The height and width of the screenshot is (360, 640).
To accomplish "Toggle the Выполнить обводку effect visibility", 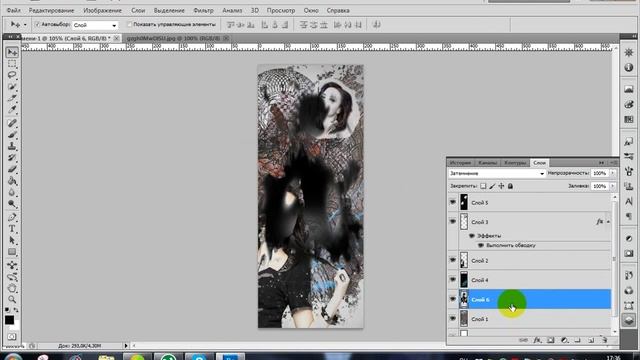I will coord(480,245).
